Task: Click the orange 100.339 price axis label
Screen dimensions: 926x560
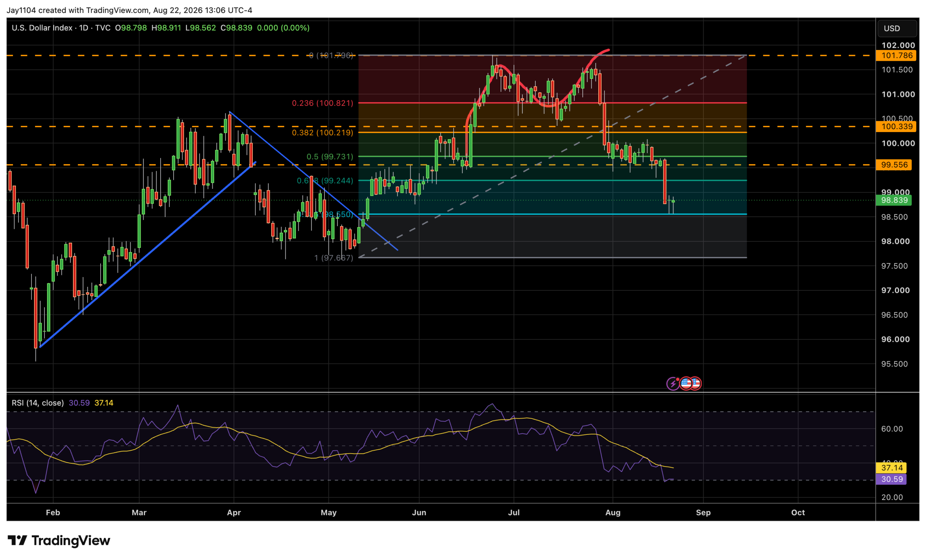Action: [897, 127]
